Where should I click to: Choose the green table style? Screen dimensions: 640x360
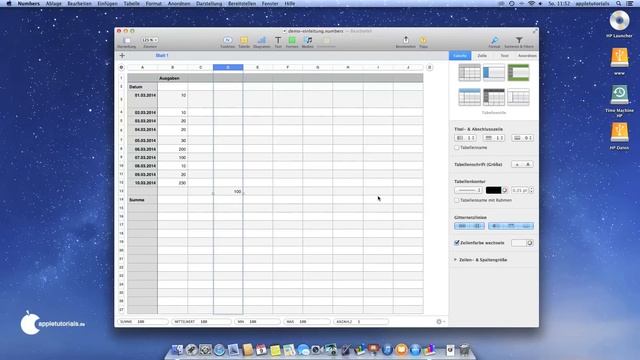coord(518,73)
